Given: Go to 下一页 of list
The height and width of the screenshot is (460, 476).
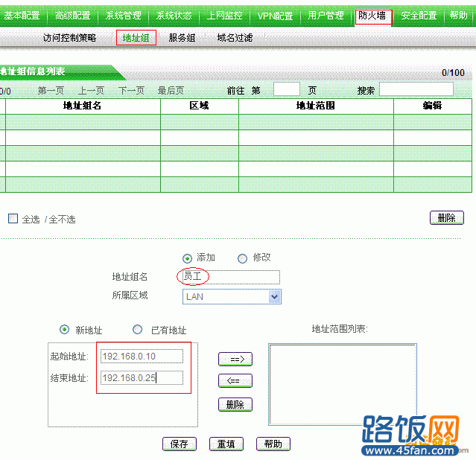Looking at the screenshot, I should [x=131, y=90].
